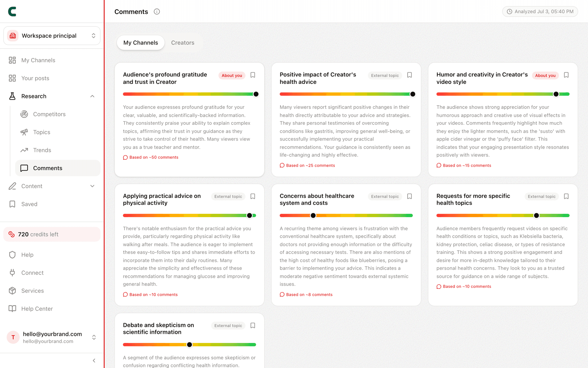The width and height of the screenshot is (588, 368).
Task: Bookmark the Audience's profound gratitude card
Action: (253, 75)
